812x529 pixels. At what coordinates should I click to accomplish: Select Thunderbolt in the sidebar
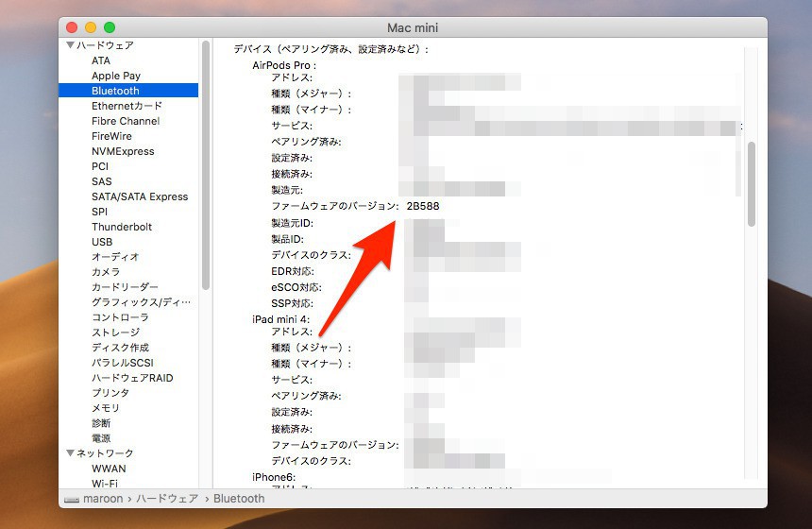(122, 227)
